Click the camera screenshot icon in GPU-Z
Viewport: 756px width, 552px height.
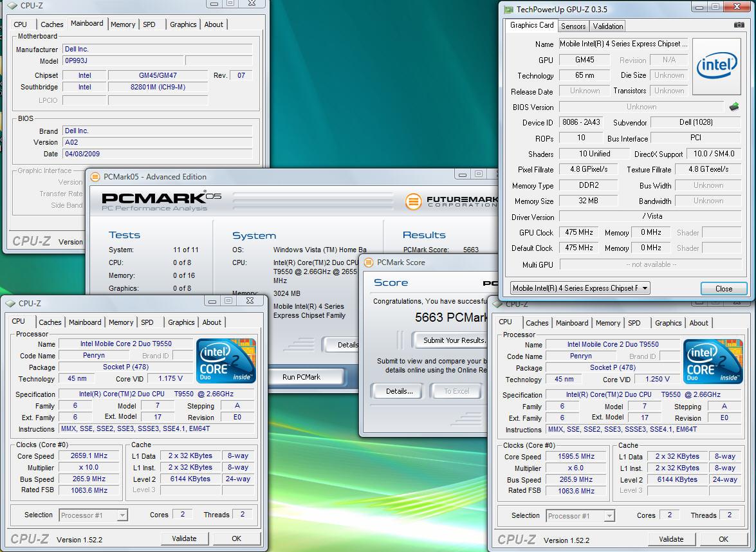[739, 25]
